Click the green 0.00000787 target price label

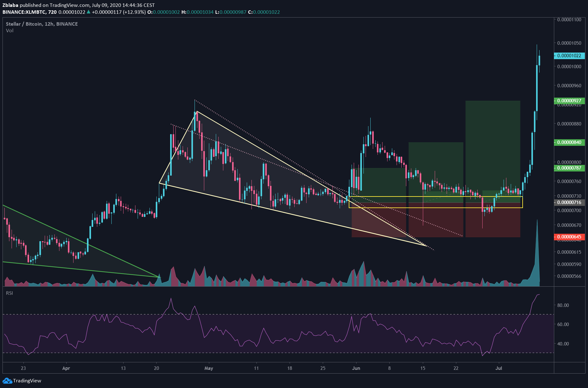point(570,168)
